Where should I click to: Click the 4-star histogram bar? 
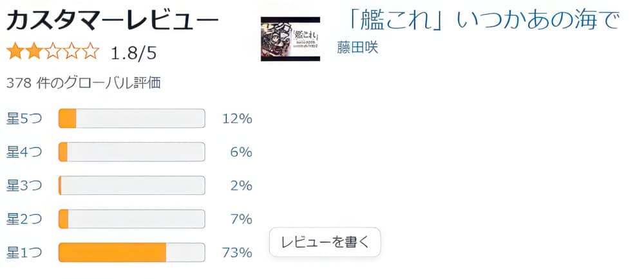coord(131,152)
